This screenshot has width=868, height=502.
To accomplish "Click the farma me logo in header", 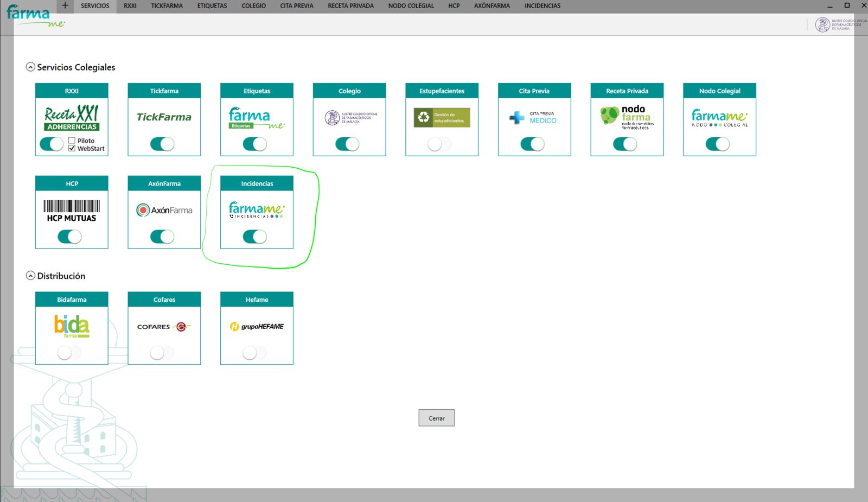I will click(x=35, y=16).
